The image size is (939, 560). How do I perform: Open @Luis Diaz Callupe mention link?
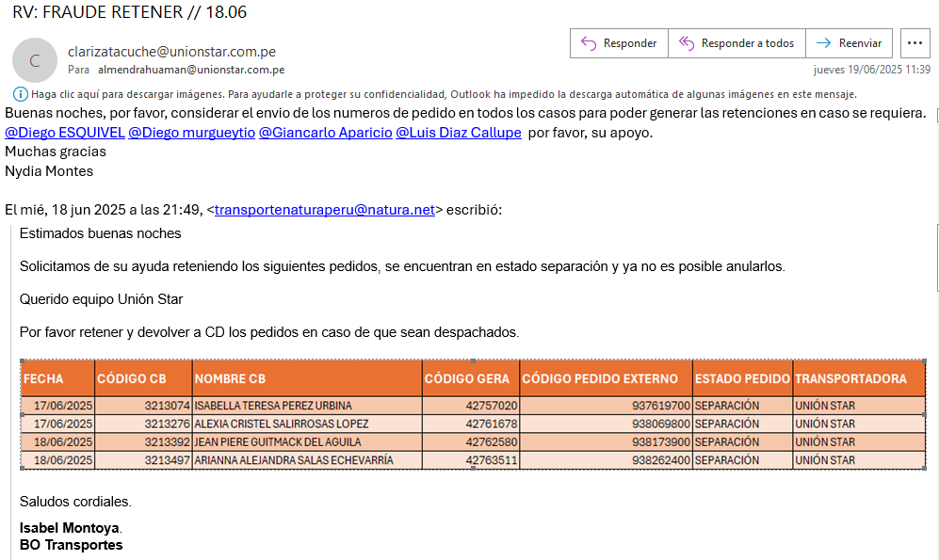[458, 133]
